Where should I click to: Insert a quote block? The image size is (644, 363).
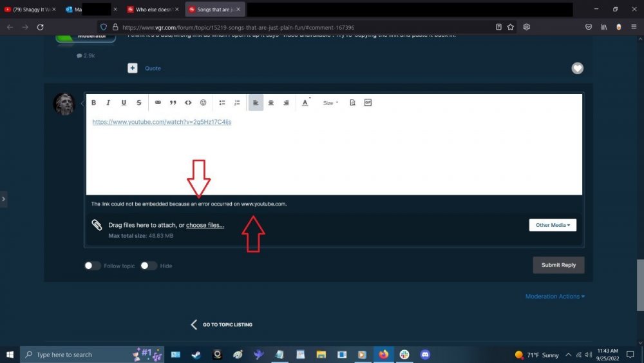click(x=173, y=103)
